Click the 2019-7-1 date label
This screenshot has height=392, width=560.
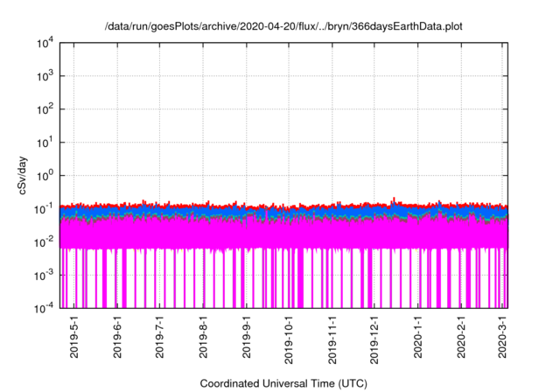(159, 337)
